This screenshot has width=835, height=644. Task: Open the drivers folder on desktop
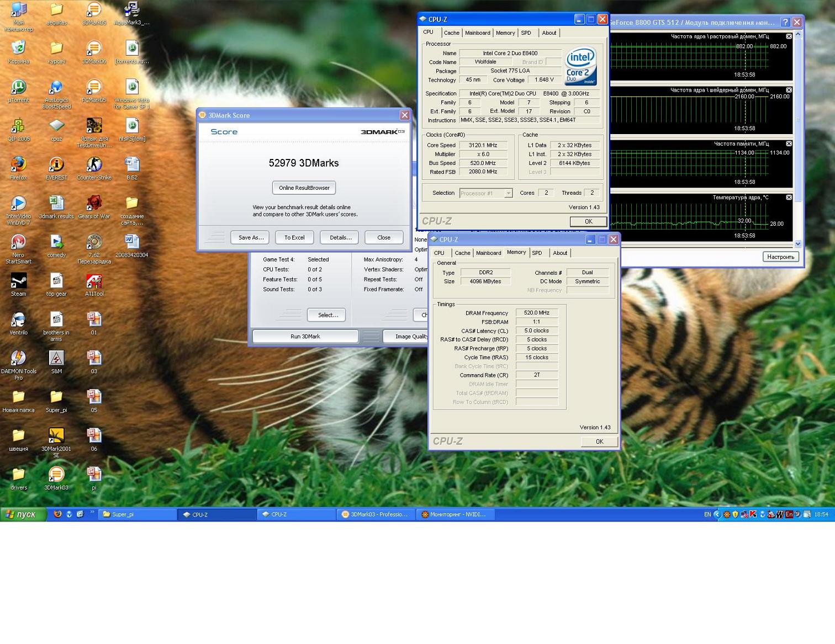pyautogui.click(x=19, y=478)
